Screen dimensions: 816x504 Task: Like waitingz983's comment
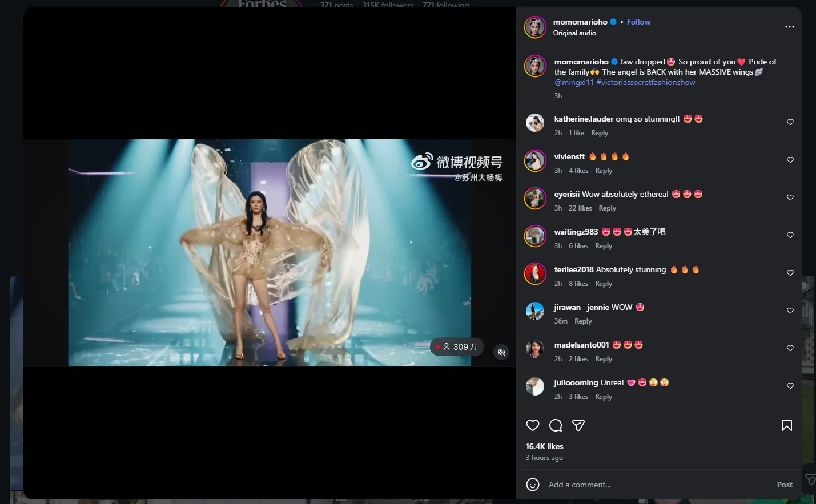(790, 235)
